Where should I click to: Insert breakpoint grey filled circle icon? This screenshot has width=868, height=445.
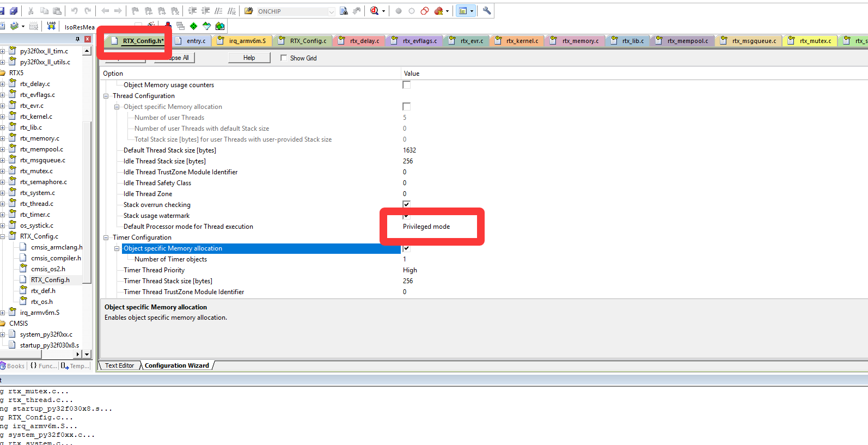(399, 11)
